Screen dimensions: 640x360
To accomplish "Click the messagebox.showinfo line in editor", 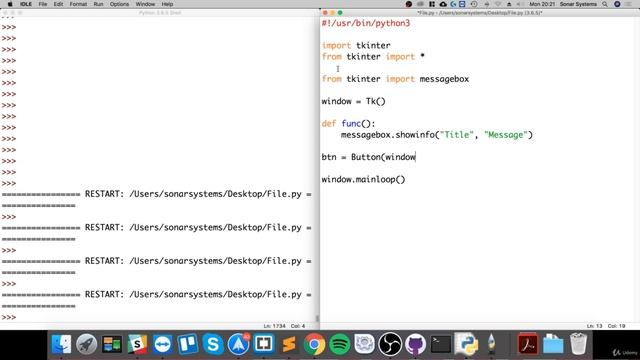I will click(x=437, y=135).
